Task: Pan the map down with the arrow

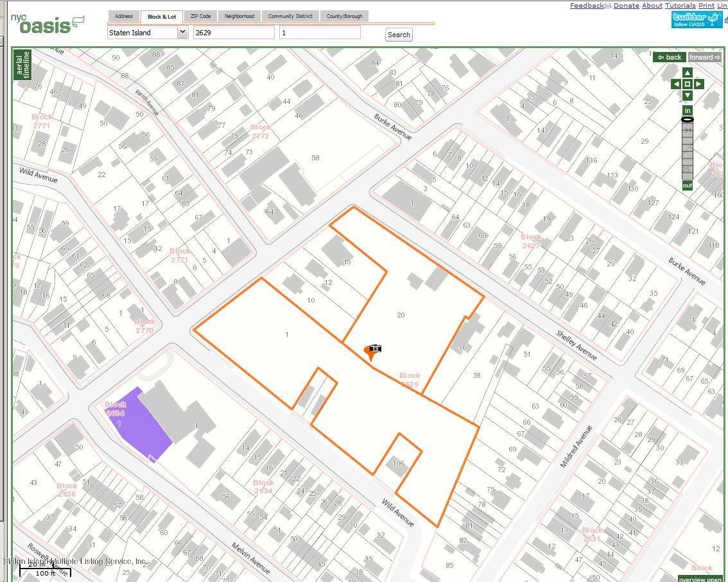Action: click(x=687, y=96)
